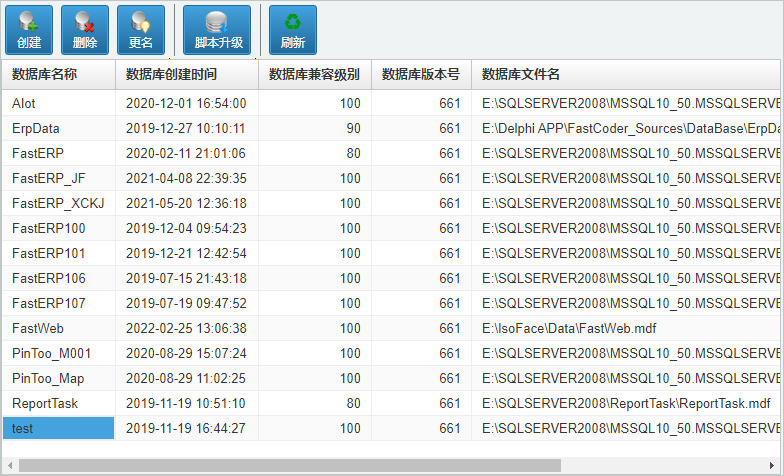
Task: Click creation time 2022-02-25 13:06:38
Action: (x=186, y=328)
